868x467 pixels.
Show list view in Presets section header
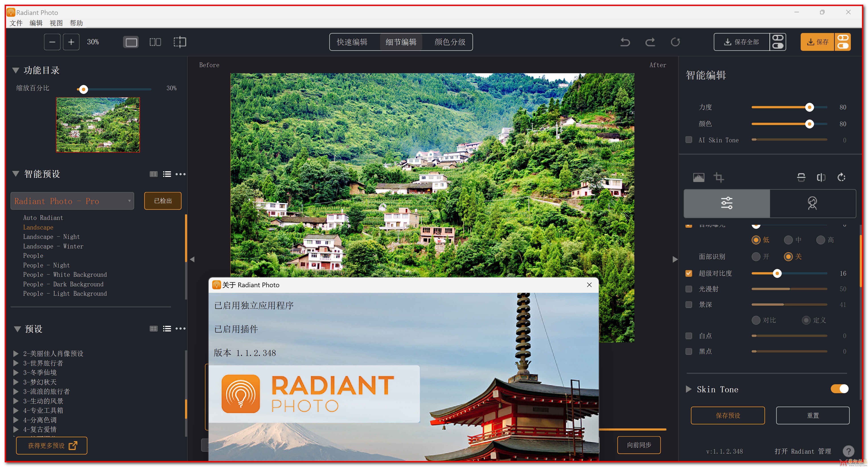[167, 329]
